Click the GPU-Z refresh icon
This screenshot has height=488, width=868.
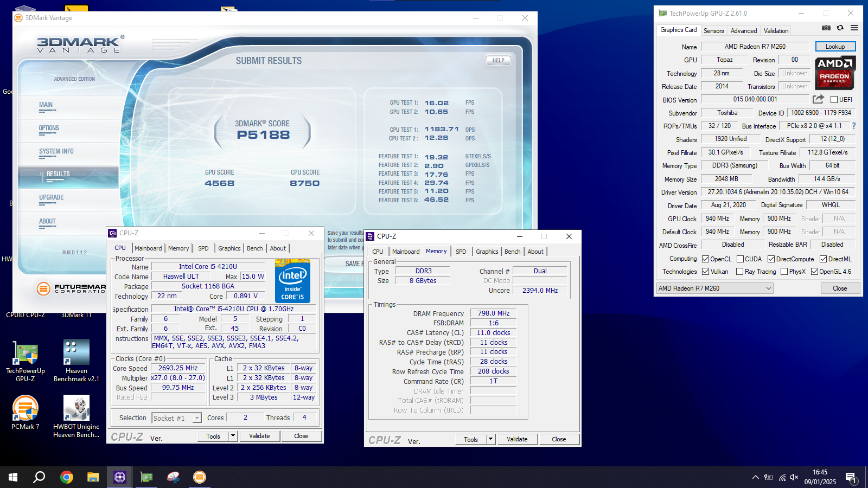tap(840, 28)
